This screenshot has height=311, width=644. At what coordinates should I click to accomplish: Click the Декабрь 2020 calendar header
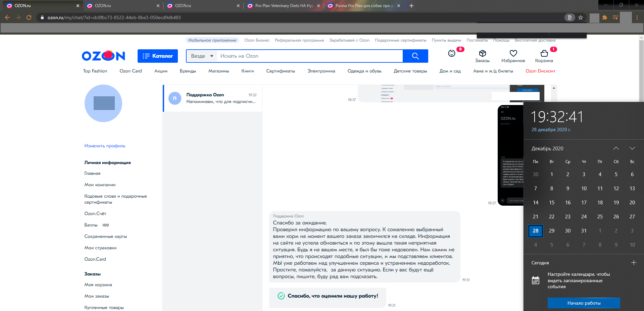tap(547, 149)
